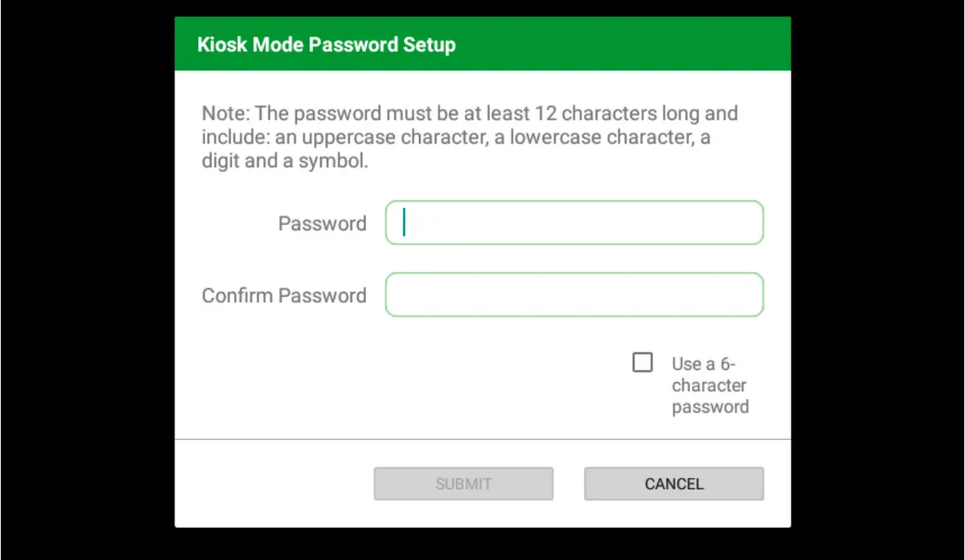This screenshot has width=965, height=560.
Task: Click the "Confirm Password" field label
Action: coord(284,296)
